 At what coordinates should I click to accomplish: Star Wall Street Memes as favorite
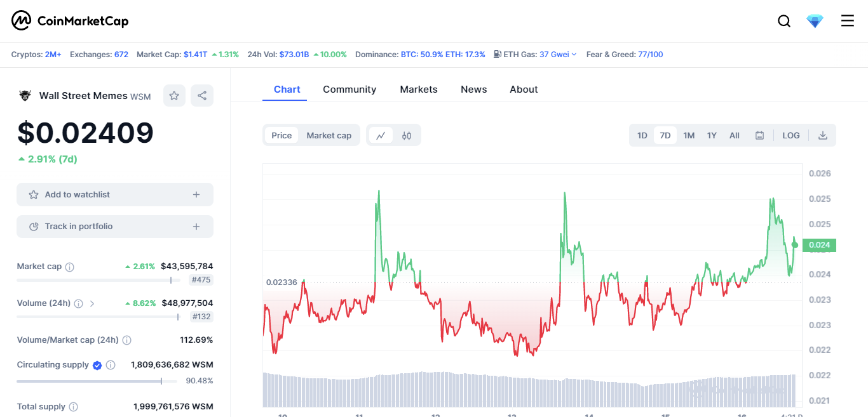click(x=174, y=96)
